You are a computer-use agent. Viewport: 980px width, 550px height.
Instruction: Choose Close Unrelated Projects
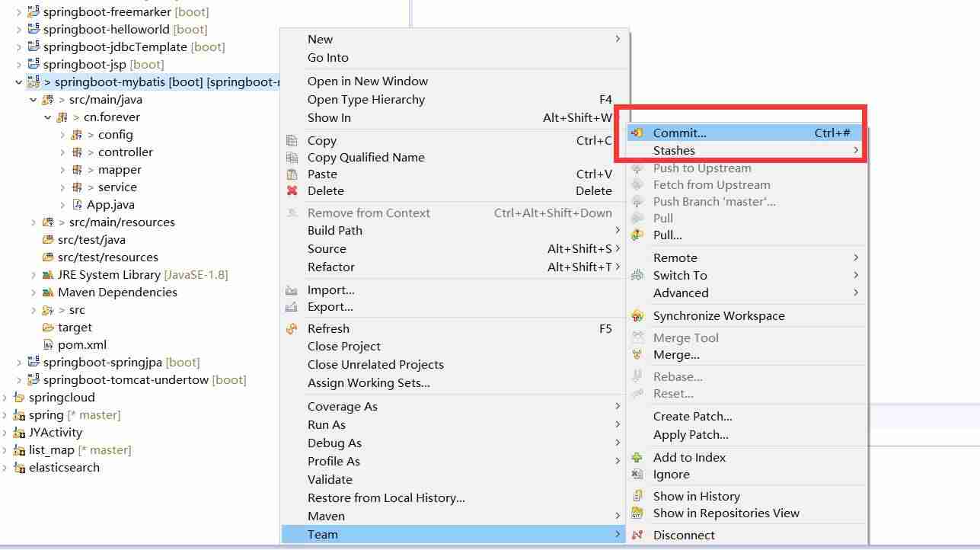pos(455,365)
